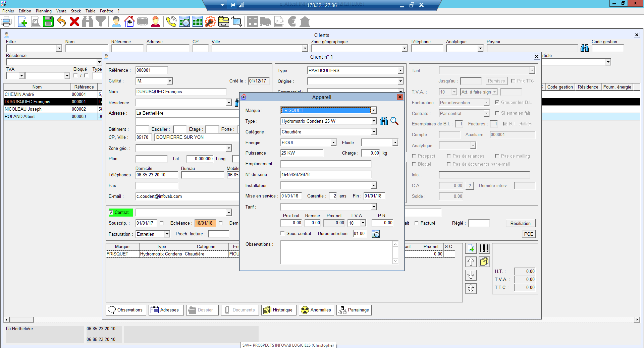
Task: Open the Energie dropdown showing FIOUL
Action: (x=333, y=142)
